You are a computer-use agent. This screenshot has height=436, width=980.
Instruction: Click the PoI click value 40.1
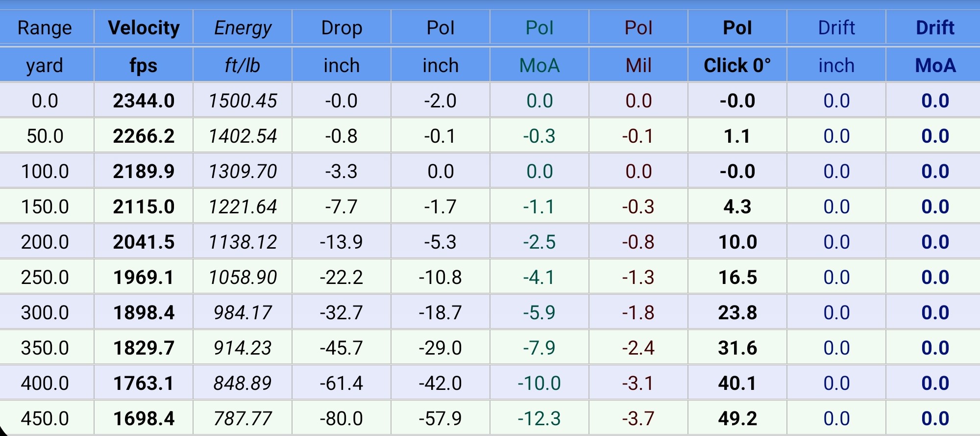pos(737,384)
